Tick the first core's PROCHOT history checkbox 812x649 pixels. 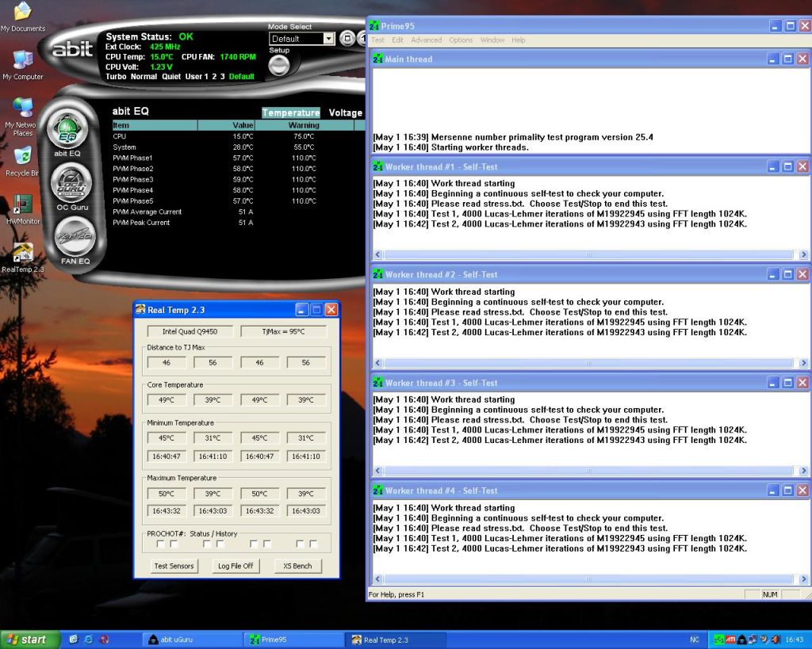174,544
